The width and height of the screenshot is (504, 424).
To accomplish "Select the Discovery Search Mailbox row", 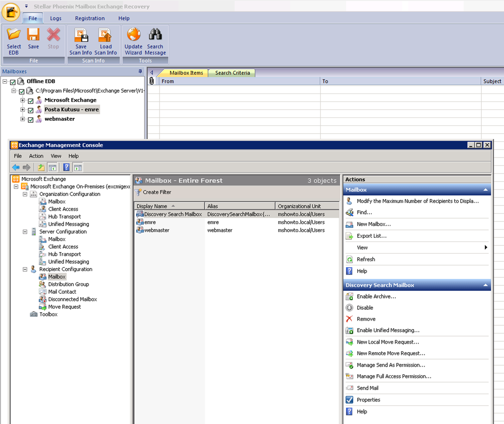I will coord(237,214).
